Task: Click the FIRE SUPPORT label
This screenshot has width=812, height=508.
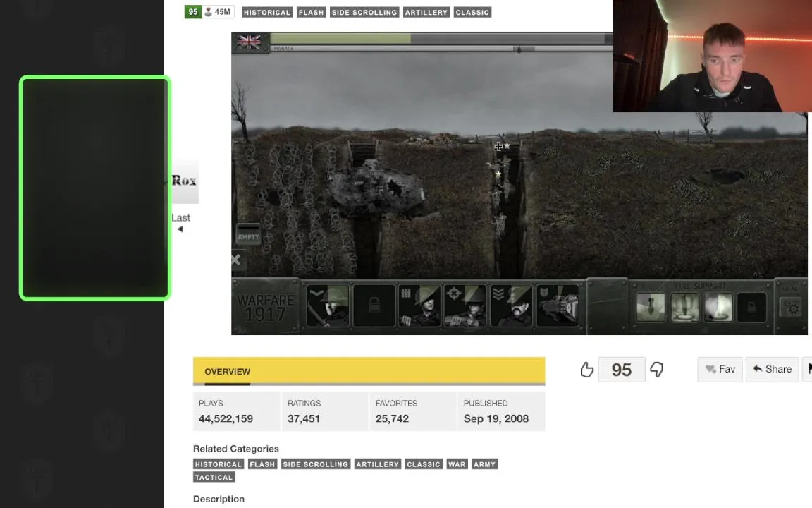Action: (700, 286)
